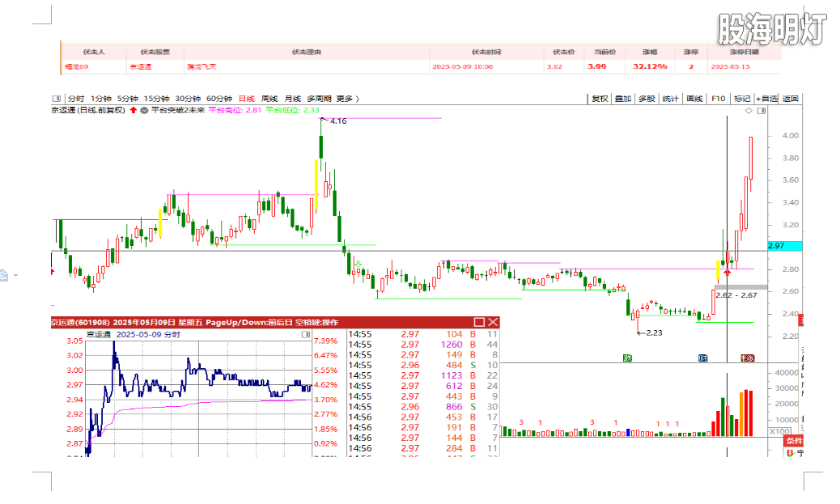Click the blue volume bar
840x504 pixels.
click(628, 433)
